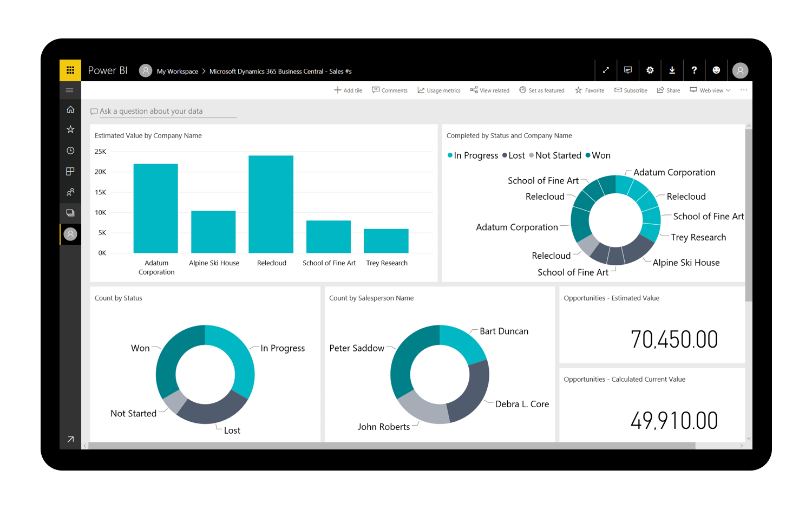Select Usage metrics in the toolbar

(x=438, y=90)
